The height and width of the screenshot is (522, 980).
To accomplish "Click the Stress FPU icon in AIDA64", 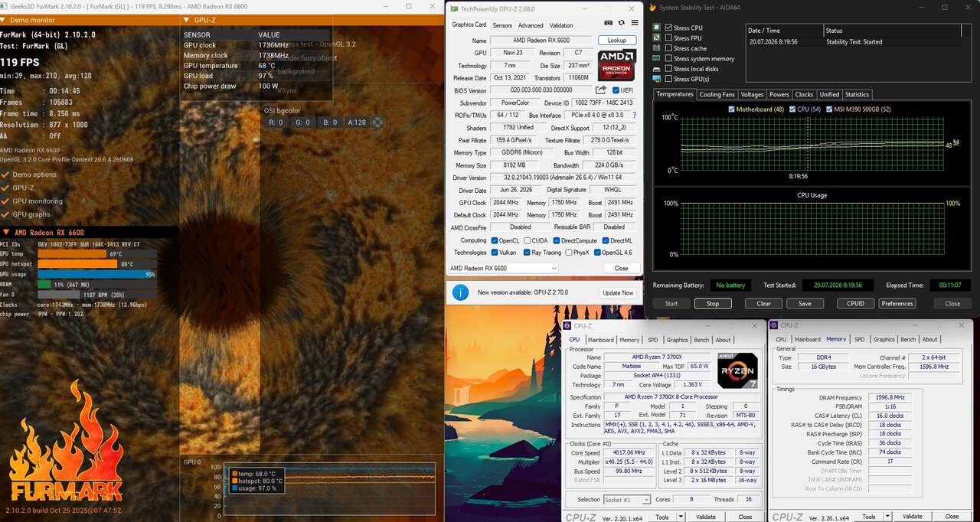I will [x=657, y=38].
